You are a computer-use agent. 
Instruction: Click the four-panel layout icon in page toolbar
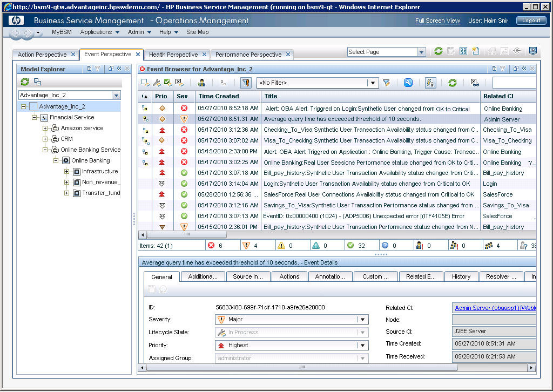point(463,51)
